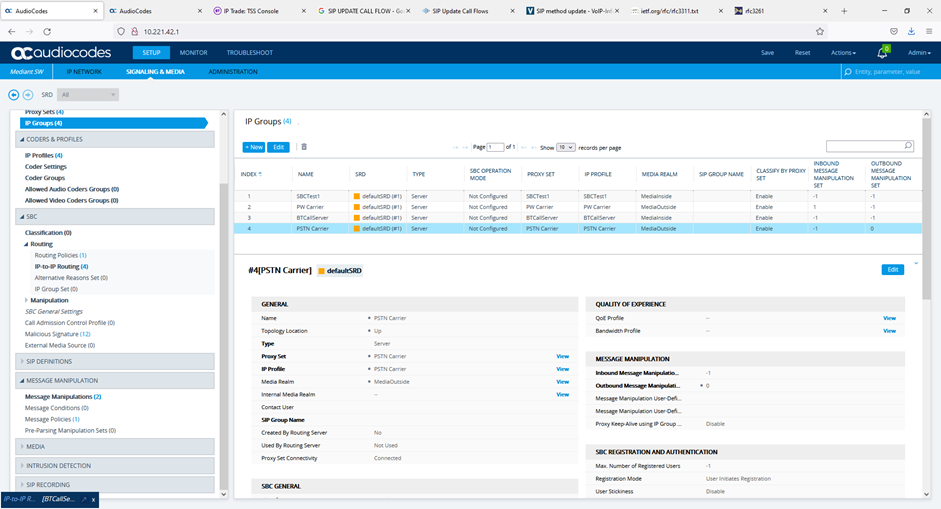Click Reset in the top bar
Image resolution: width=941 pixels, height=509 pixels.
pyautogui.click(x=802, y=53)
